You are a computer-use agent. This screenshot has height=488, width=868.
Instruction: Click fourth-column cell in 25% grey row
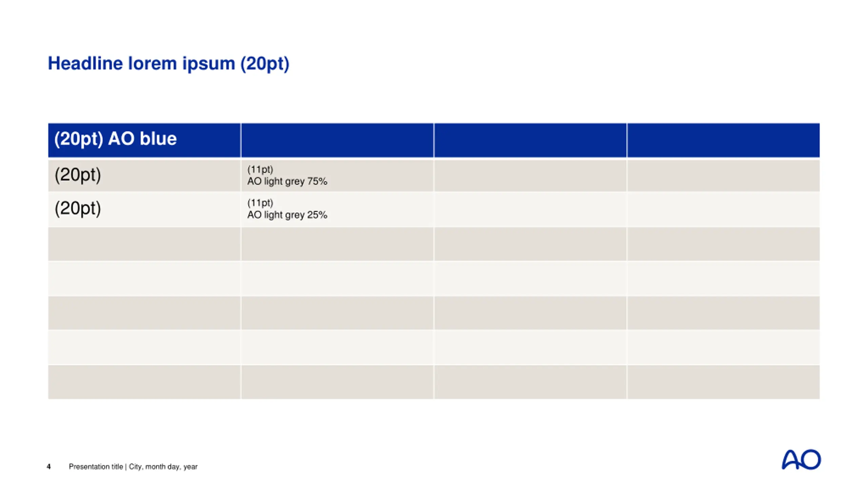[x=724, y=209]
